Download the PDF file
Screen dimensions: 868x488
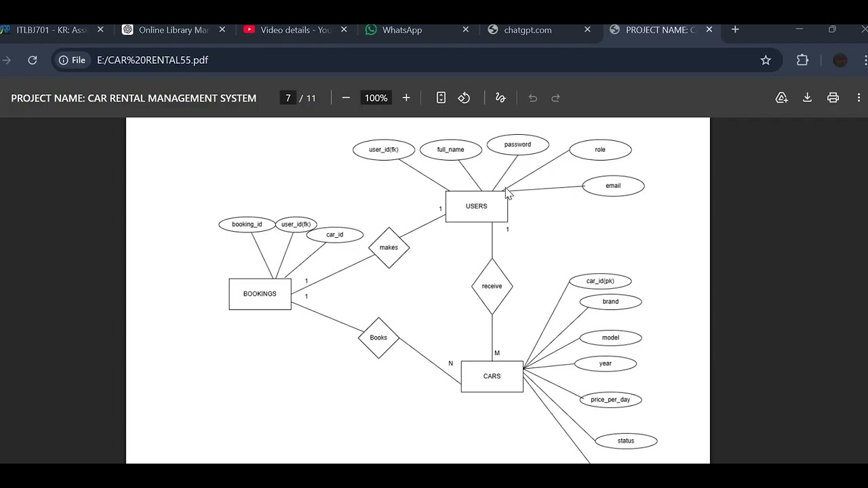pyautogui.click(x=807, y=98)
